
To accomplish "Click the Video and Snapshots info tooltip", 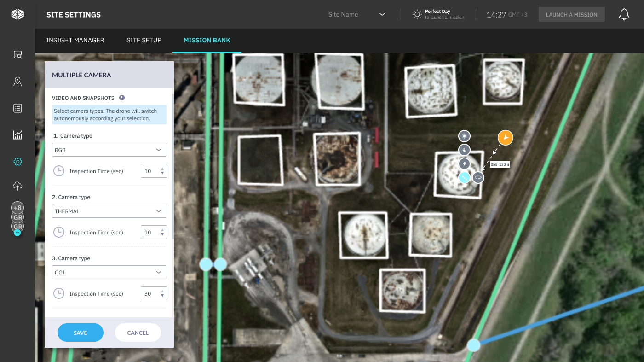I will coord(122,98).
